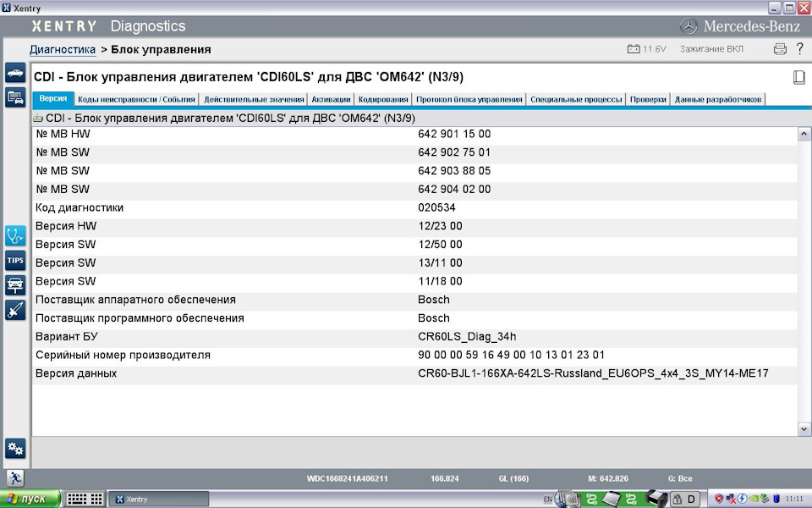The image size is (812, 508).
Task: Click the document book icon beside title
Action: coord(798,77)
